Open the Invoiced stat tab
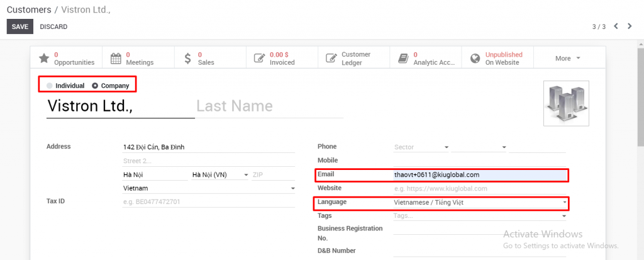This screenshot has width=644, height=260. pyautogui.click(x=282, y=59)
